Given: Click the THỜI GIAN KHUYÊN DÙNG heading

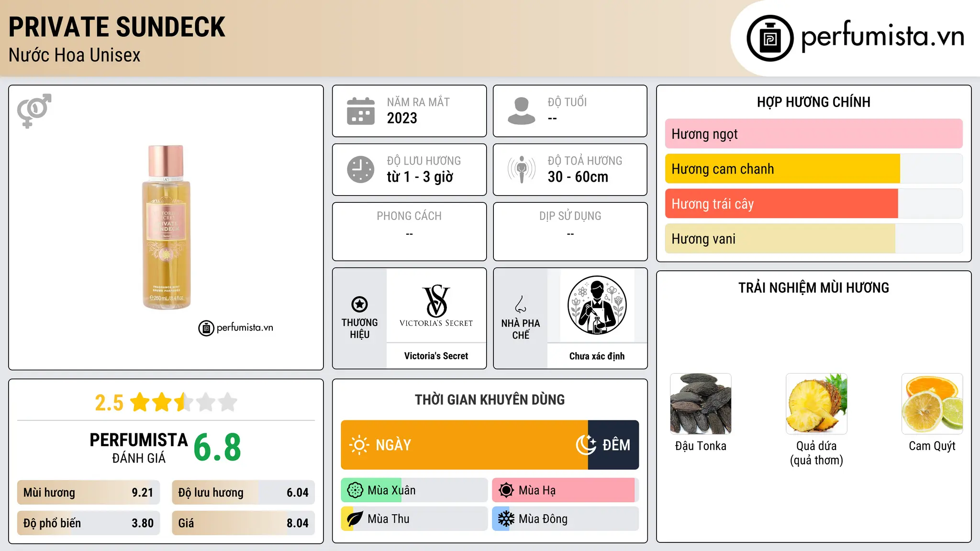Looking at the screenshot, I should (490, 399).
